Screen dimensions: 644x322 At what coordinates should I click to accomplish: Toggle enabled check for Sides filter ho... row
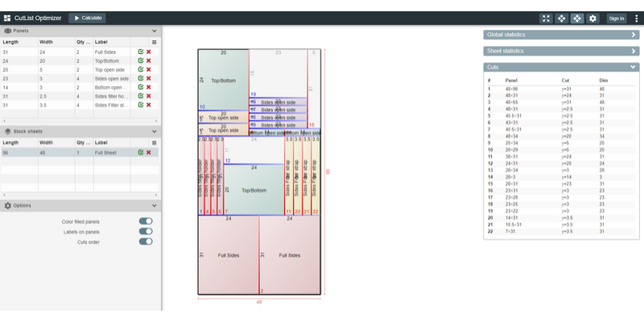click(141, 96)
